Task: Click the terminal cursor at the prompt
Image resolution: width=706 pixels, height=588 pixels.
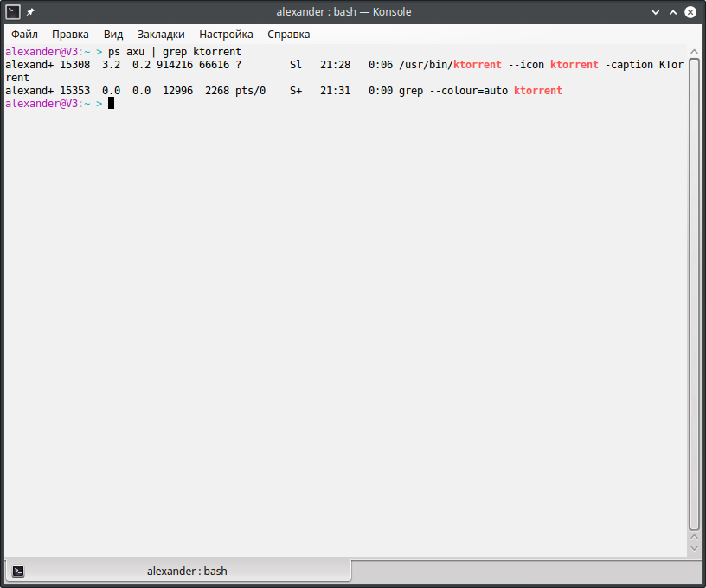Action: click(111, 104)
